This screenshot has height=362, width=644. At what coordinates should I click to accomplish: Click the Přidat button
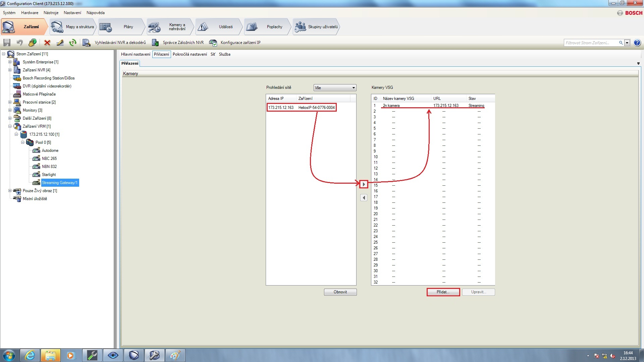(x=443, y=292)
